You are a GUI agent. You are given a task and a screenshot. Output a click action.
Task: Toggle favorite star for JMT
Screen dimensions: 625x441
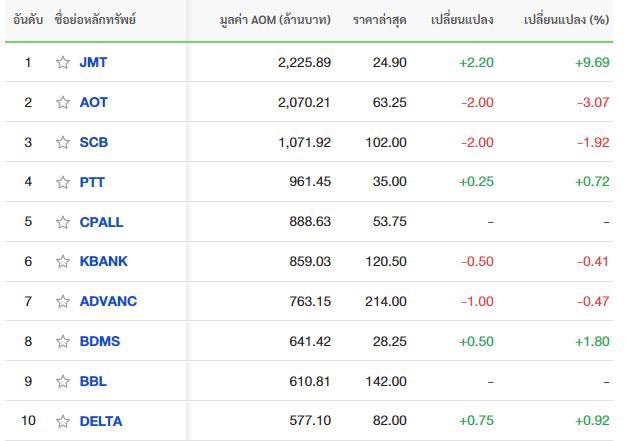click(x=63, y=62)
